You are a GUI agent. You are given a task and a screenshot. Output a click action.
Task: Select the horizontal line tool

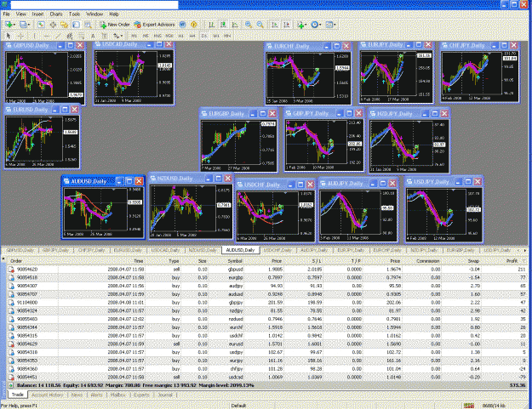tap(47, 36)
